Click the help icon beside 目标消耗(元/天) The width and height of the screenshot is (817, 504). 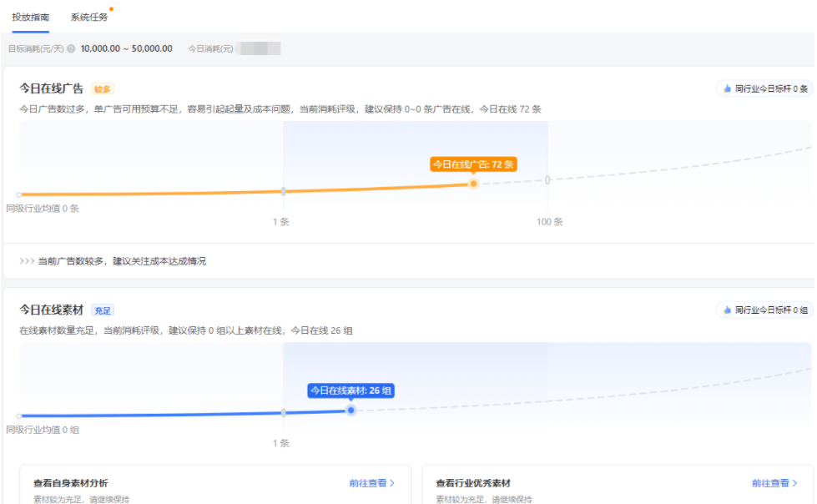71,48
